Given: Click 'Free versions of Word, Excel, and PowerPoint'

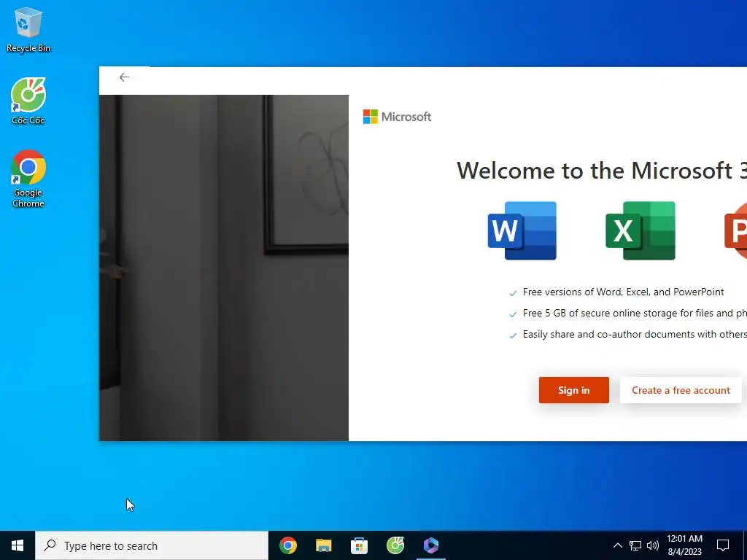Looking at the screenshot, I should point(623,292).
